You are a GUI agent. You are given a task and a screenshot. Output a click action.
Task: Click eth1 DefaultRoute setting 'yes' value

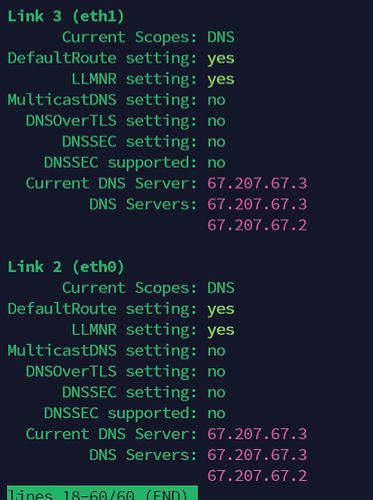pyautogui.click(x=221, y=59)
